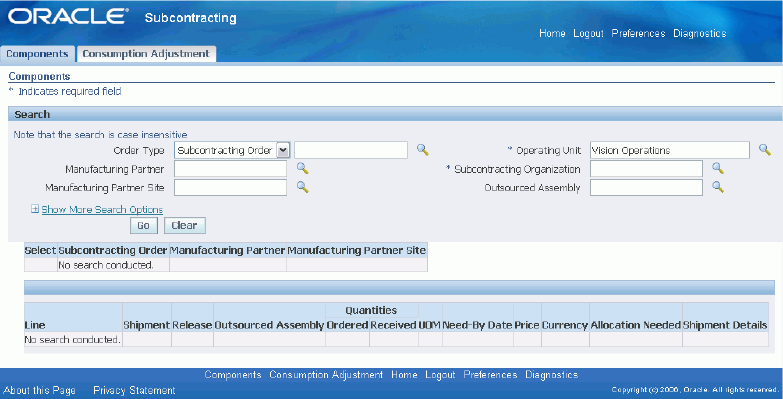Screen dimensions: 783x399
Task: Open Diagnostics in the top header
Action: [x=700, y=33]
